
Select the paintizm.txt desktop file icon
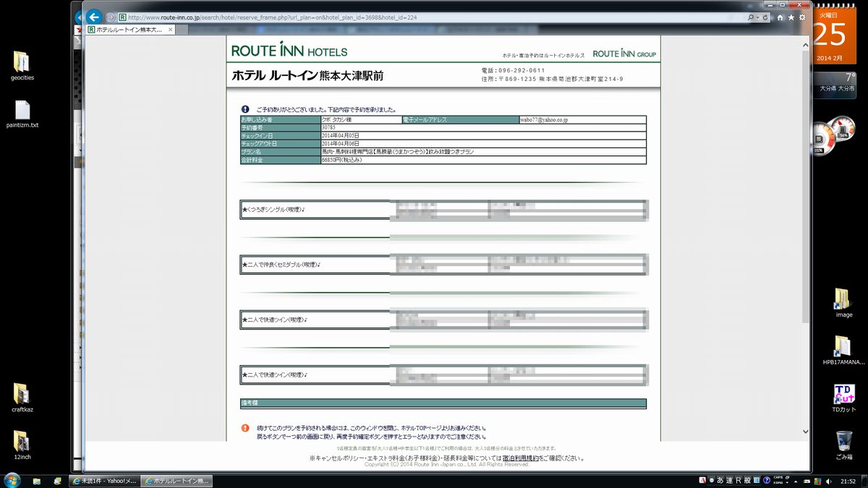point(22,114)
